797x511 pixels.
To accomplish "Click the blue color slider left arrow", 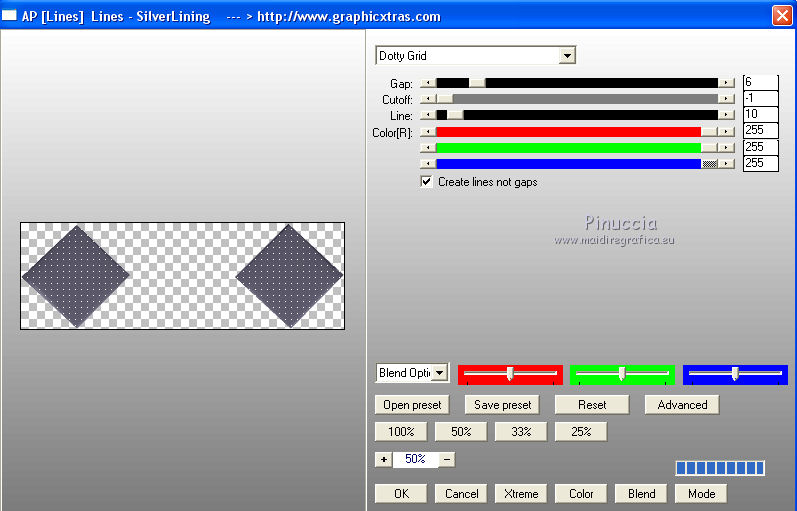I will click(428, 164).
